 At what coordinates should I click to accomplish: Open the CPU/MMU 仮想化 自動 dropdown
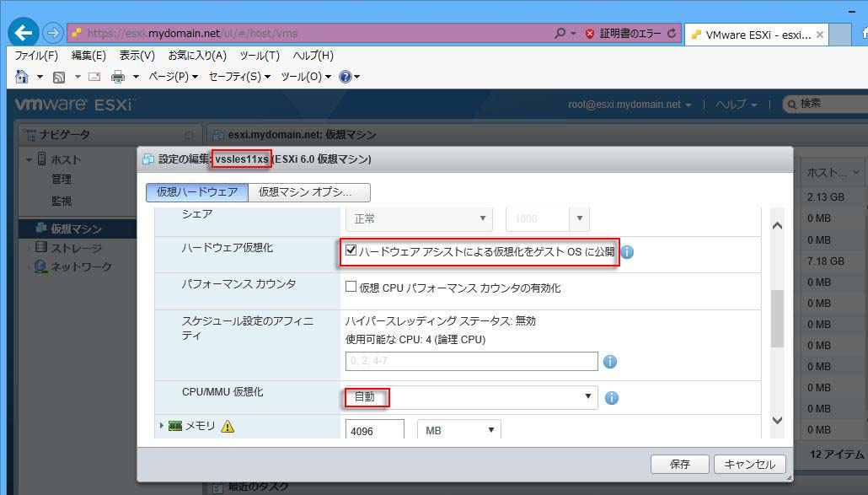(471, 397)
